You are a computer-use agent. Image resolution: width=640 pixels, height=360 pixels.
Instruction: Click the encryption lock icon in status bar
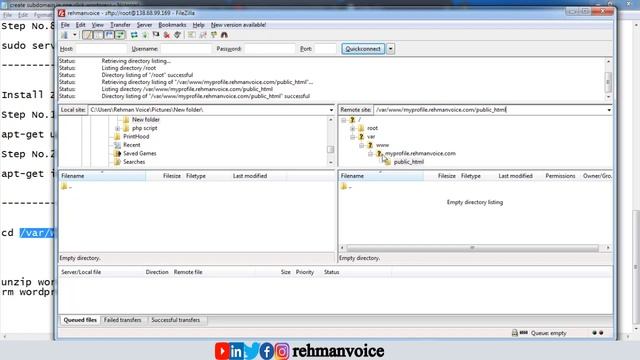click(x=515, y=333)
